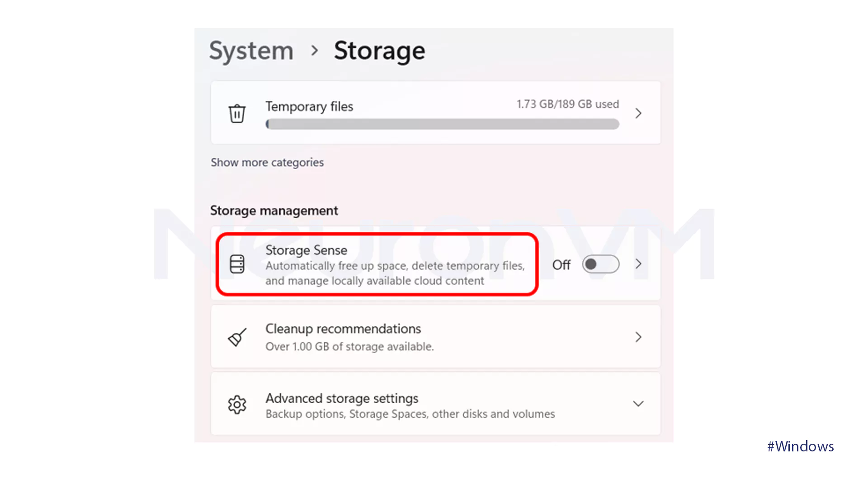Click the Advanced storage settings gear icon
The width and height of the screenshot is (868, 488).
[237, 404]
